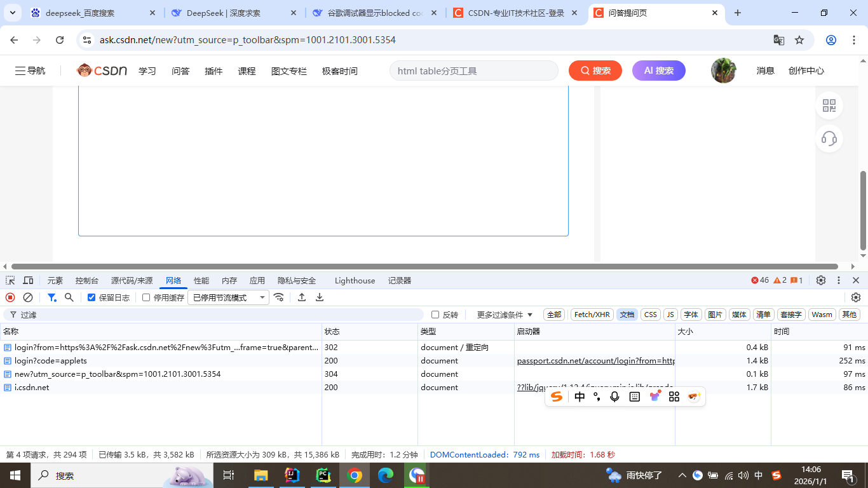Viewport: 868px width, 488px height.
Task: Open the 消息 link
Action: 766,71
